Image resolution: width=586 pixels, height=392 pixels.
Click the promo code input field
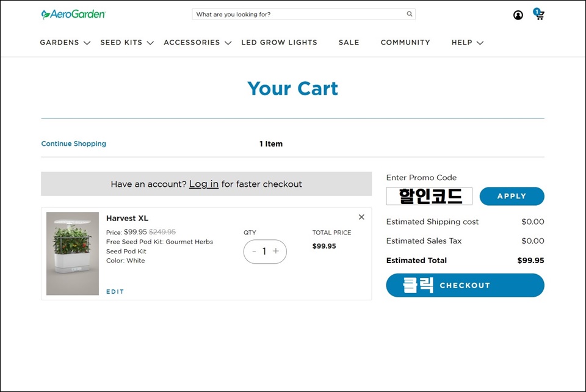click(429, 196)
